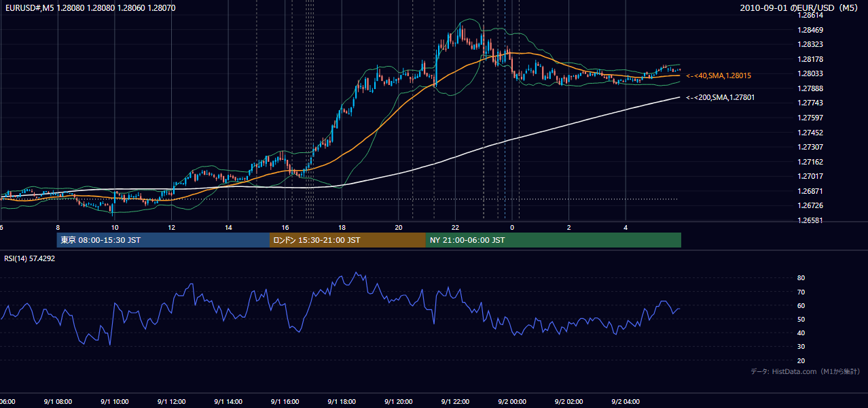868x408 pixels.
Task: Click RSI scale value 50
Action: tap(801, 319)
